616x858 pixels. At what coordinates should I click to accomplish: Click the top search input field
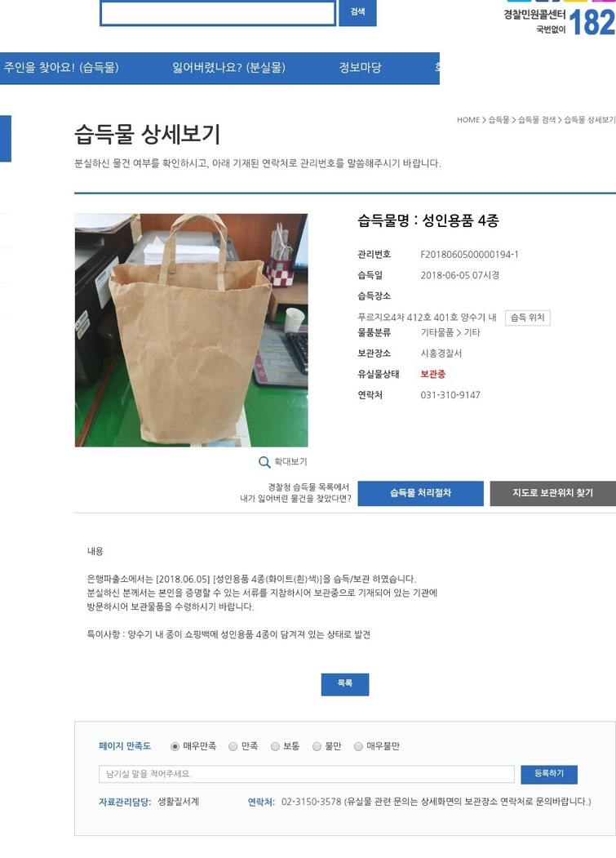218,12
